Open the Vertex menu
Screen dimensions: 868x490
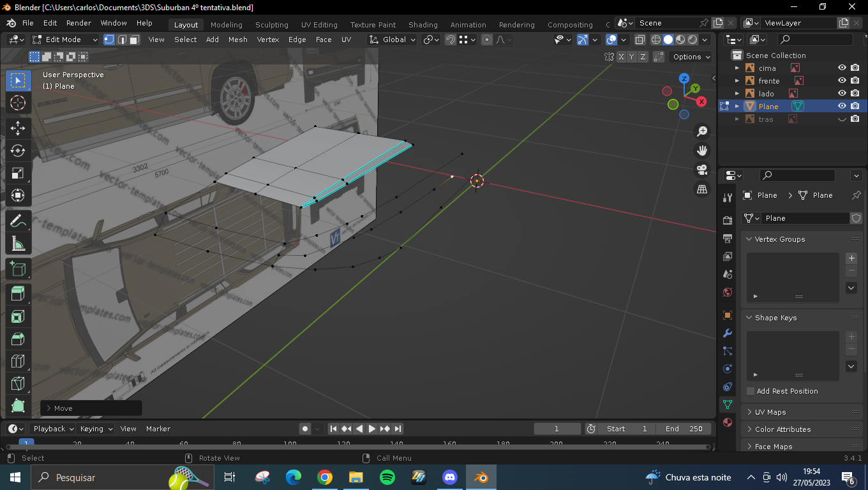pyautogui.click(x=267, y=40)
